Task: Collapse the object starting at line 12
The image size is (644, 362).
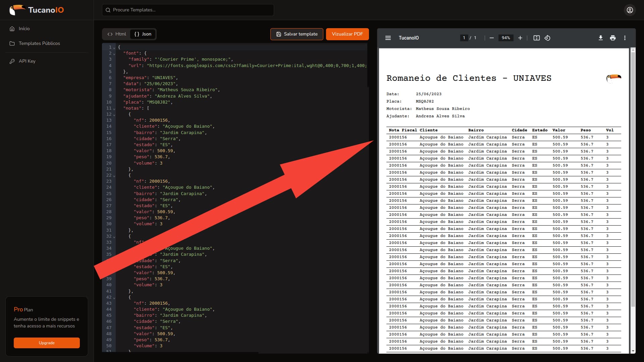Action: pos(114,115)
